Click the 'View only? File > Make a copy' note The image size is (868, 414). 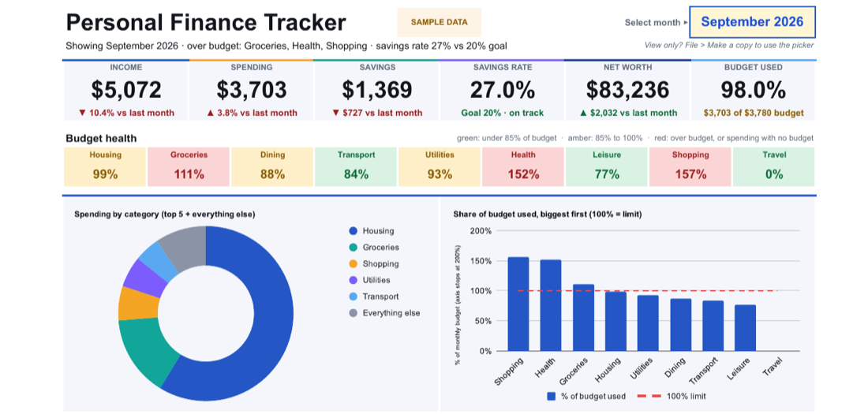tap(729, 46)
